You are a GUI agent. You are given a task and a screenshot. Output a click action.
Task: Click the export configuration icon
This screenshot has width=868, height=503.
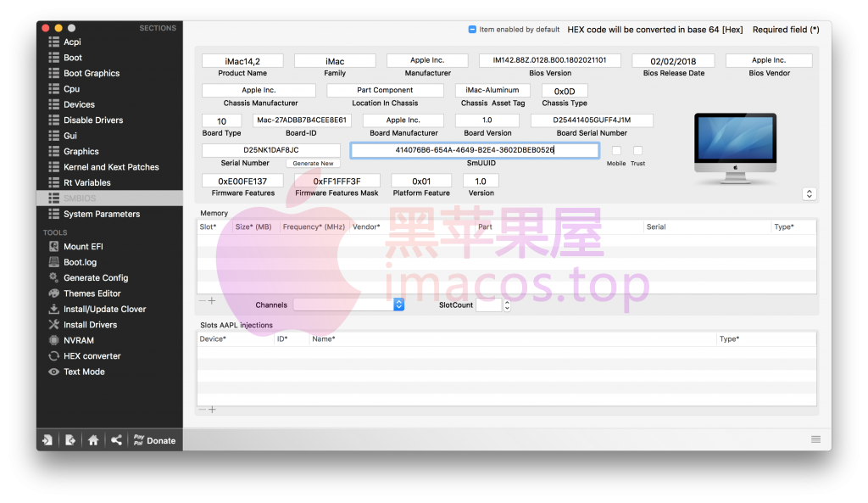pos(70,440)
